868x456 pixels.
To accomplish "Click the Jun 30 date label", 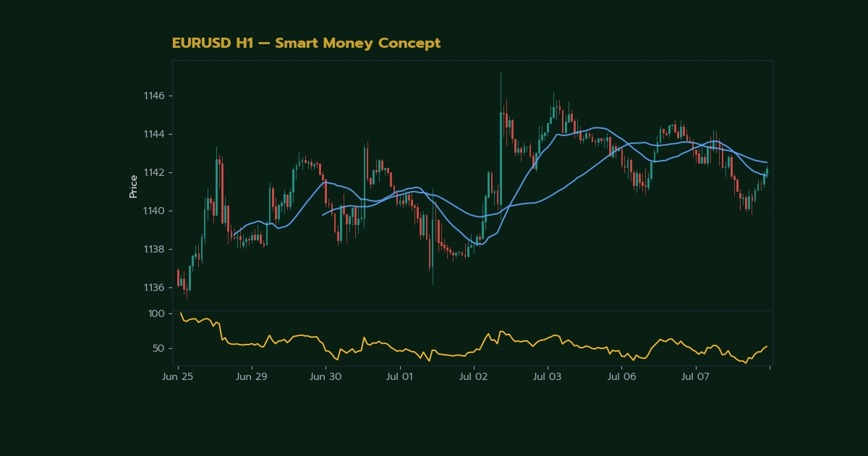I will tap(325, 377).
